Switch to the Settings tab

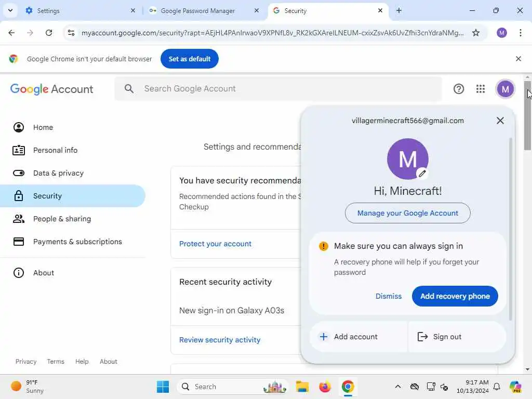coord(79,10)
